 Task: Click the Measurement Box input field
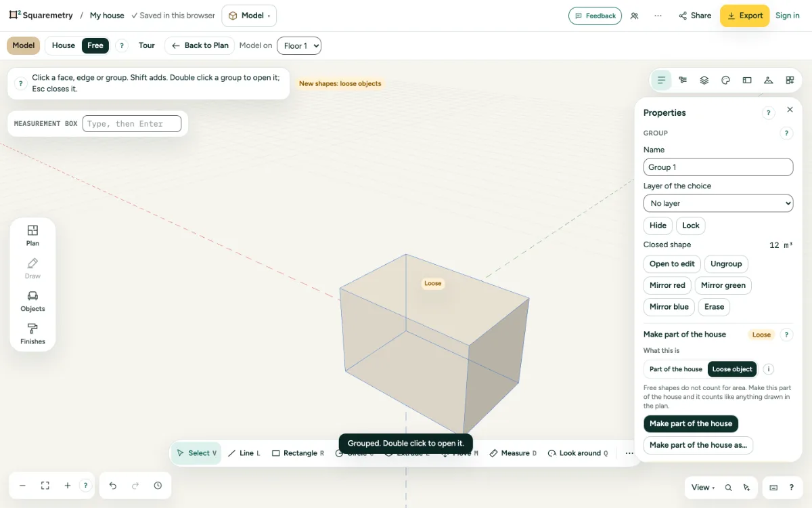(132, 124)
